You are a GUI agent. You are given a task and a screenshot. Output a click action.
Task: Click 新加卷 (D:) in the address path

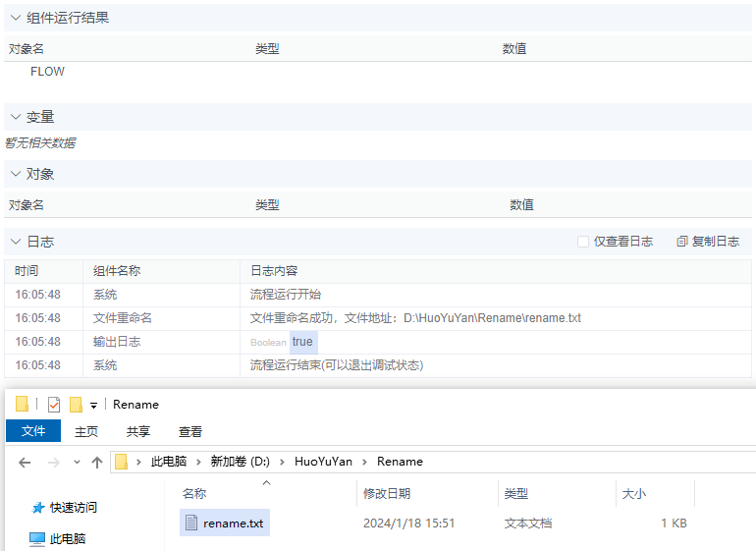(x=241, y=462)
